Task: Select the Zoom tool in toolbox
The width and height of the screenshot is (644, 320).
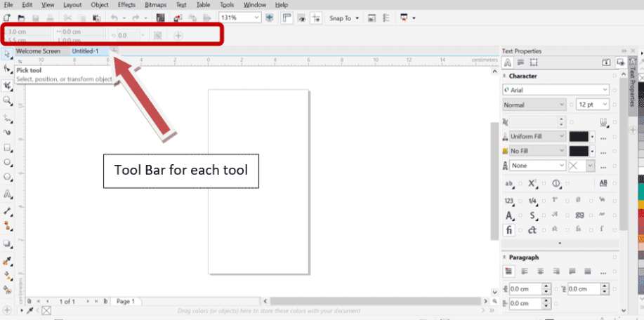Action: click(7, 101)
